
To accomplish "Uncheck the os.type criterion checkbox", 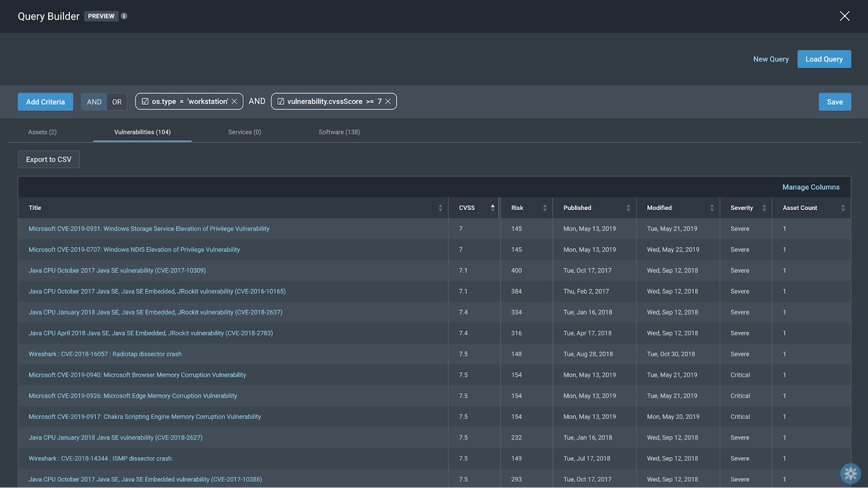I will (145, 102).
